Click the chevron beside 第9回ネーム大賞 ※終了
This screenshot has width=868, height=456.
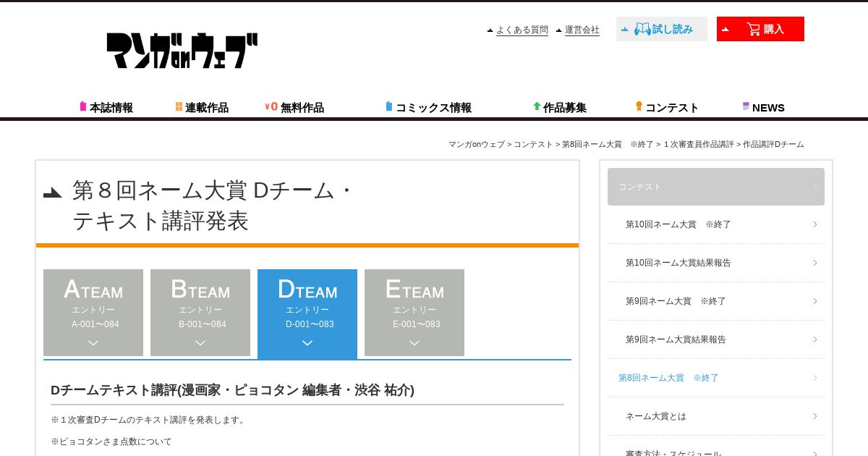(814, 301)
